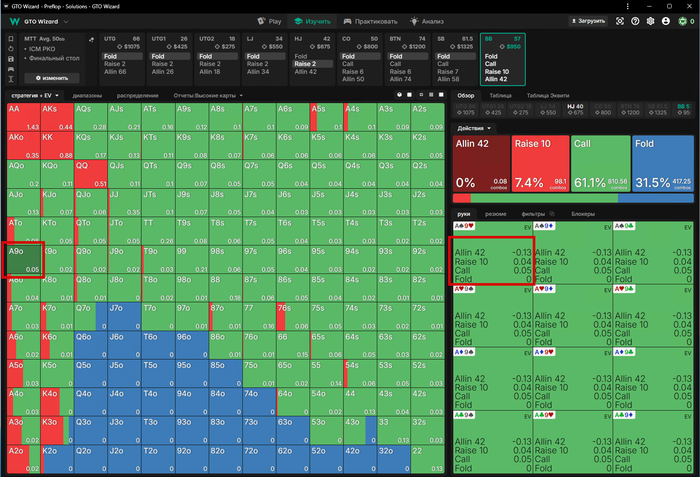Click the screen-capture focus icon top right
The height and width of the screenshot is (477, 700).
(x=620, y=21)
